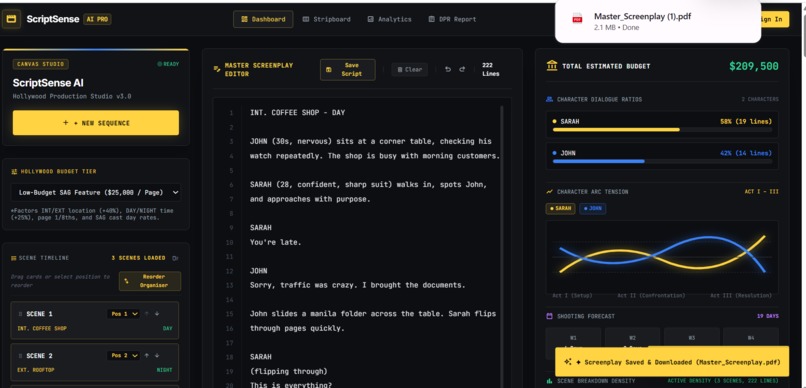Image resolution: width=806 pixels, height=388 pixels.
Task: Click JOHN's blue dialogue ratio bar
Action: tap(598, 161)
